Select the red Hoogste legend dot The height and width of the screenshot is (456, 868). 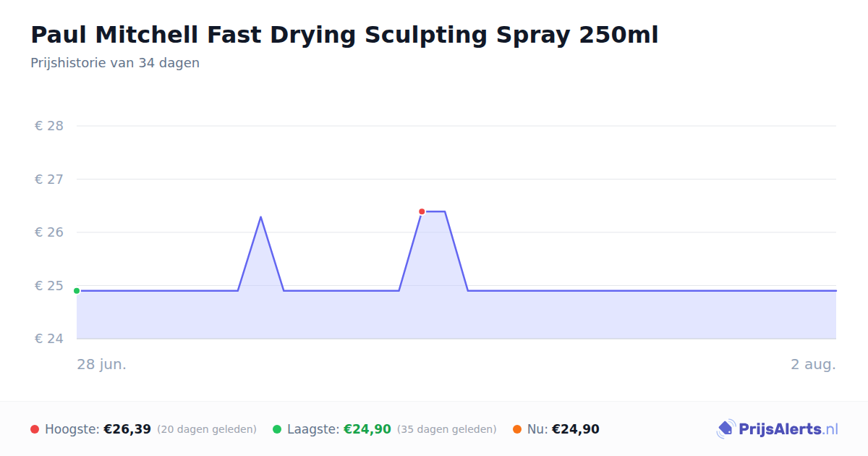point(35,429)
